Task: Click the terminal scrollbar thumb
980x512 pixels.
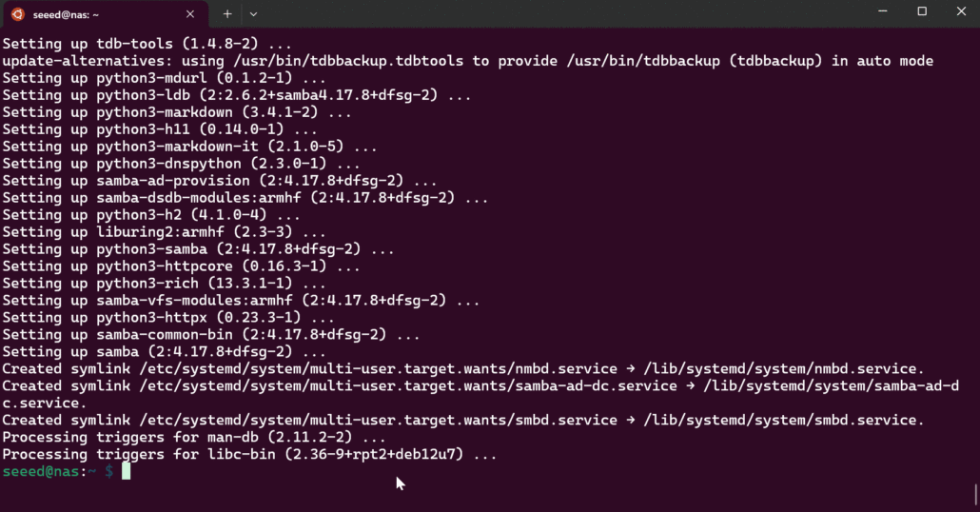Action: point(976,495)
